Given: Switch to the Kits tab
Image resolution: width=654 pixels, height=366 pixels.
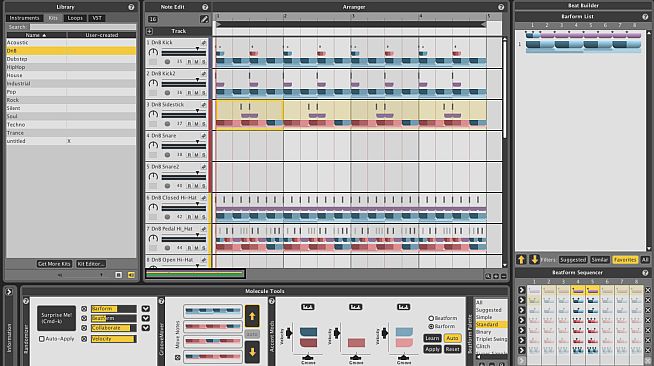Looking at the screenshot, I should point(53,18).
